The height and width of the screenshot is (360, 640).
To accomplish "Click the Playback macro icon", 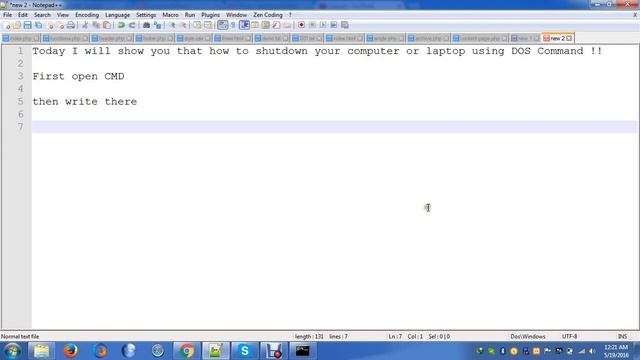I will coord(323,25).
